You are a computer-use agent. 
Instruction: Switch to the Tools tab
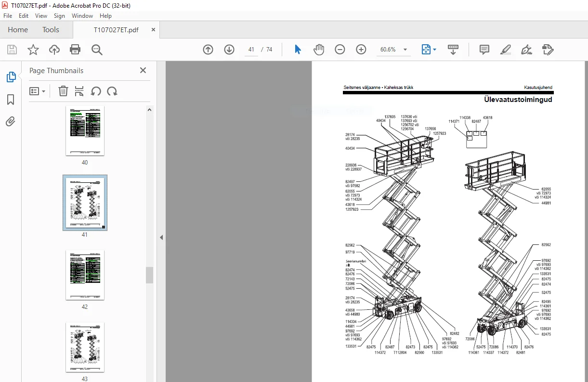[x=51, y=30]
